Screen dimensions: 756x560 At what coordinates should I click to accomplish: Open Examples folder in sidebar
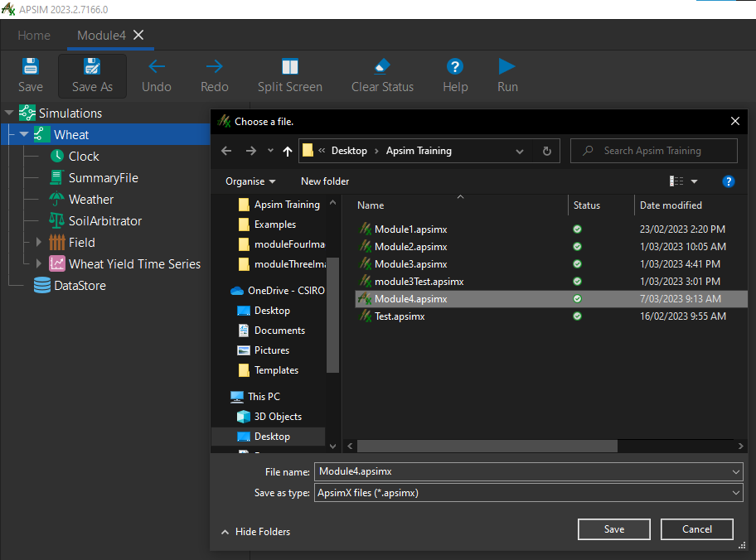click(x=268, y=224)
